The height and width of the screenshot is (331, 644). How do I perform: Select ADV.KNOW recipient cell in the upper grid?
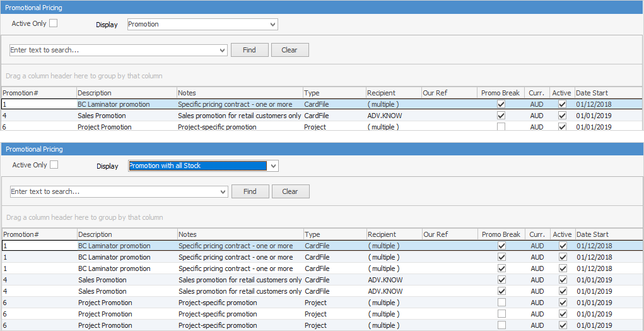click(385, 116)
